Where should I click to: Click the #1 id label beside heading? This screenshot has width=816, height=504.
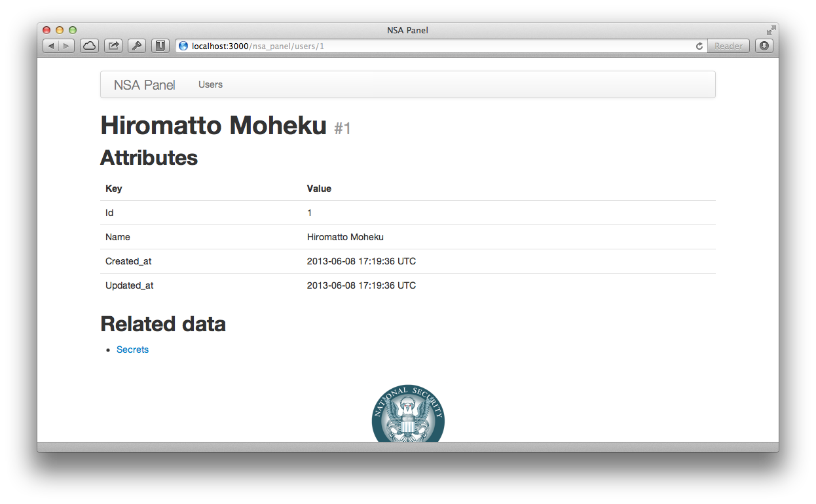pyautogui.click(x=343, y=129)
